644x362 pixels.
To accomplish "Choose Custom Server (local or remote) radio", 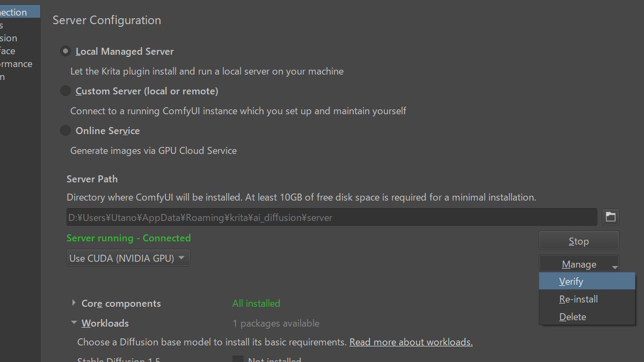I will 65,91.
